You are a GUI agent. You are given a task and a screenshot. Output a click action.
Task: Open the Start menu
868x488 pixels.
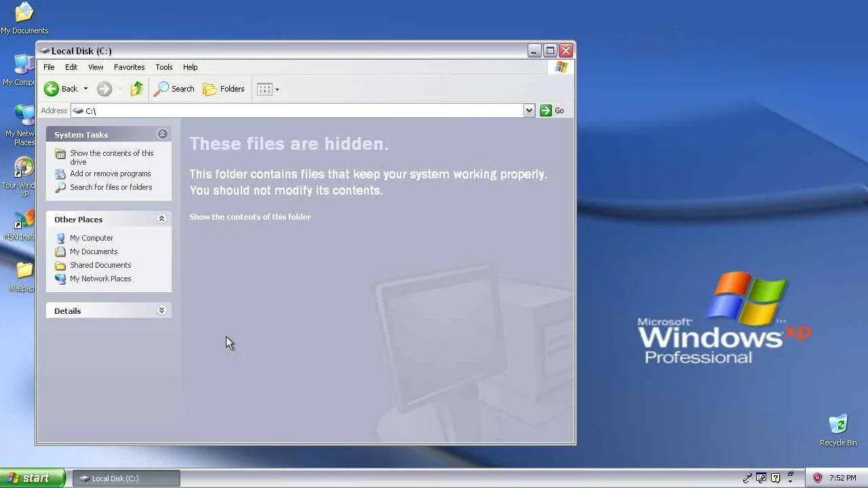(x=33, y=478)
